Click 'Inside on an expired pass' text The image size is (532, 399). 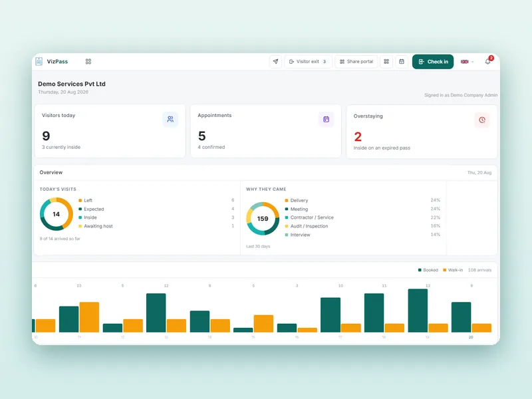(382, 148)
